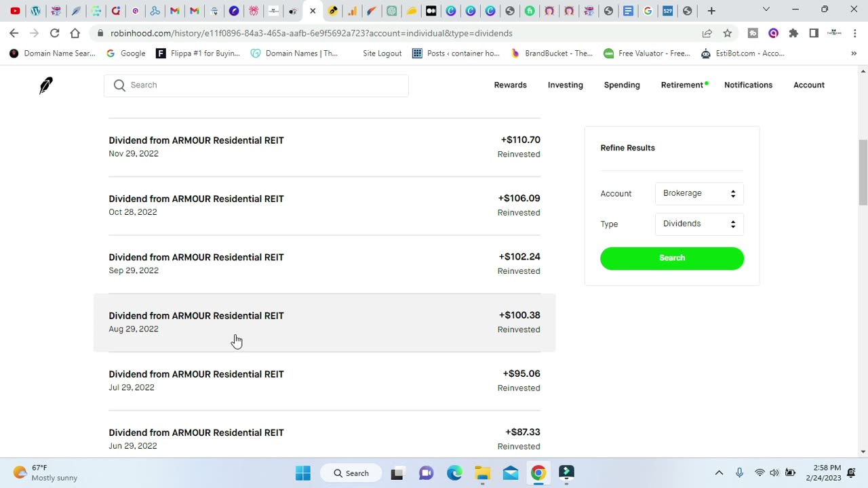Toggle the Chrome side panel icon
Image resolution: width=868 pixels, height=488 pixels.
pyautogui.click(x=814, y=33)
